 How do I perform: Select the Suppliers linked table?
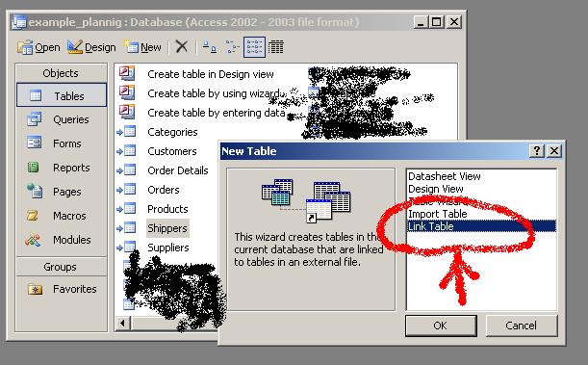(168, 248)
